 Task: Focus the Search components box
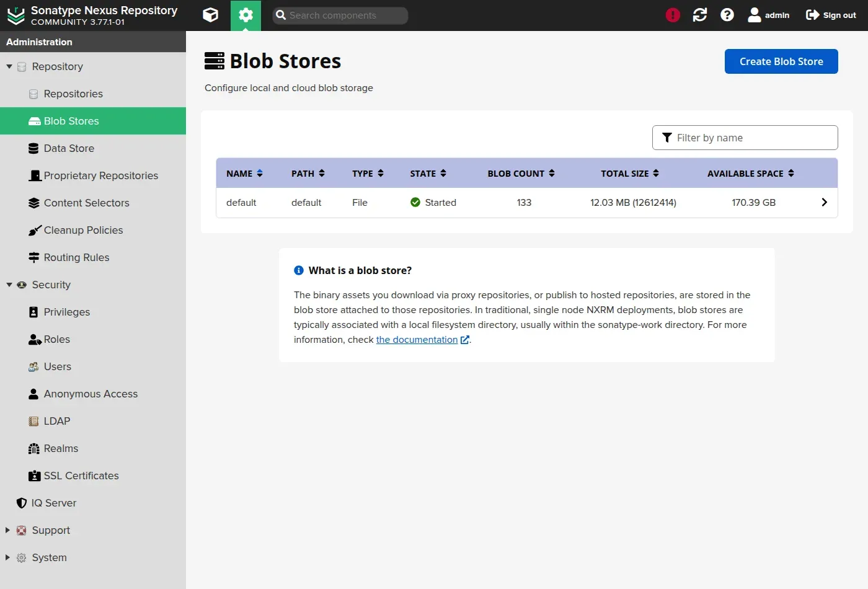point(340,15)
